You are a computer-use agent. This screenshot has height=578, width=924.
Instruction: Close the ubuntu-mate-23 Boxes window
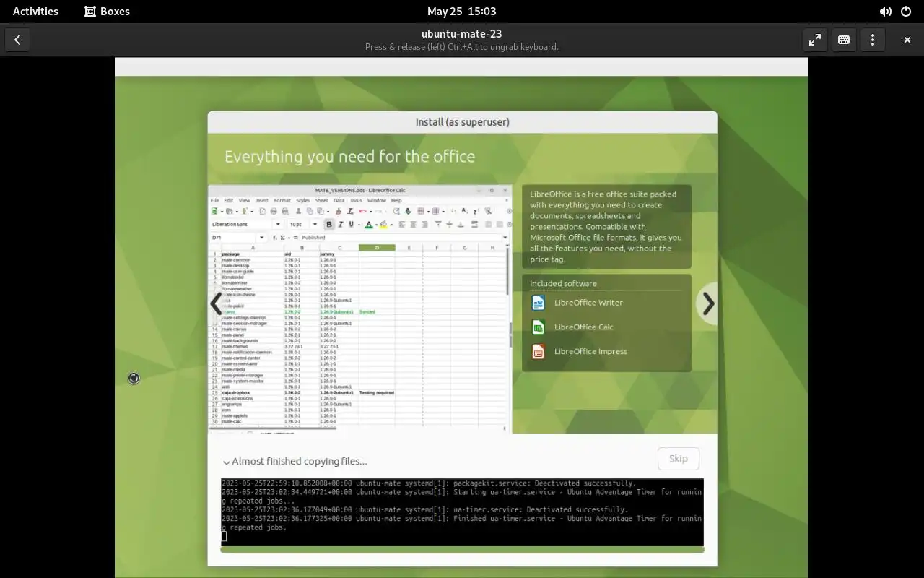907,40
